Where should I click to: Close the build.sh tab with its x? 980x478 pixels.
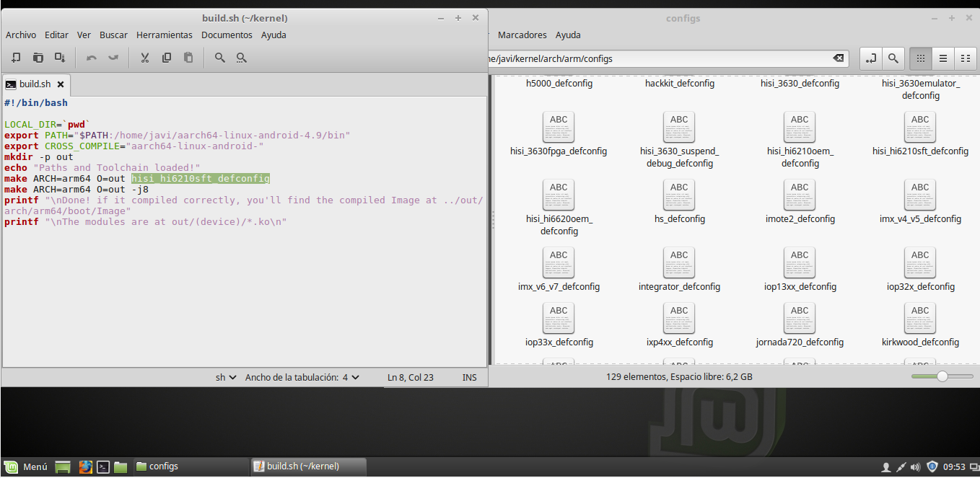(61, 84)
